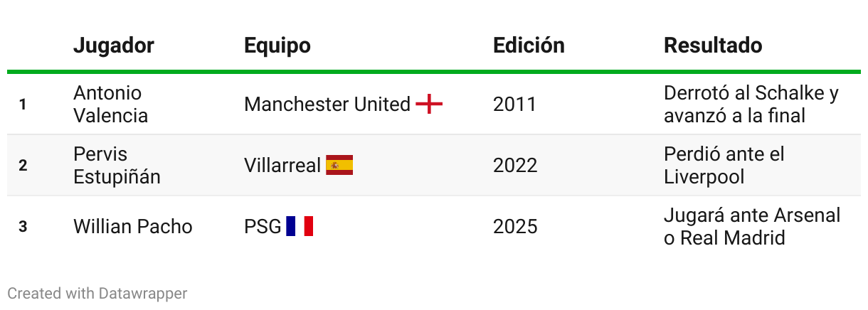Select the 2022 edition cell

tap(515, 166)
